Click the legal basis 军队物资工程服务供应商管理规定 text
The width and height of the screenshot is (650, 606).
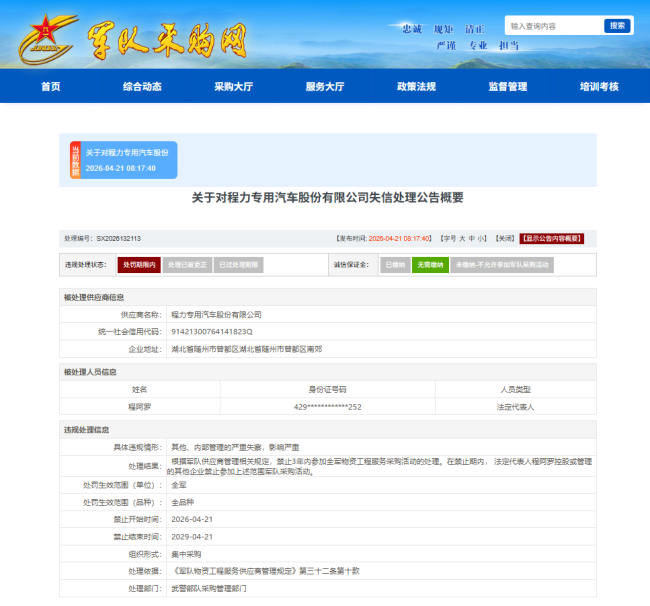click(266, 571)
